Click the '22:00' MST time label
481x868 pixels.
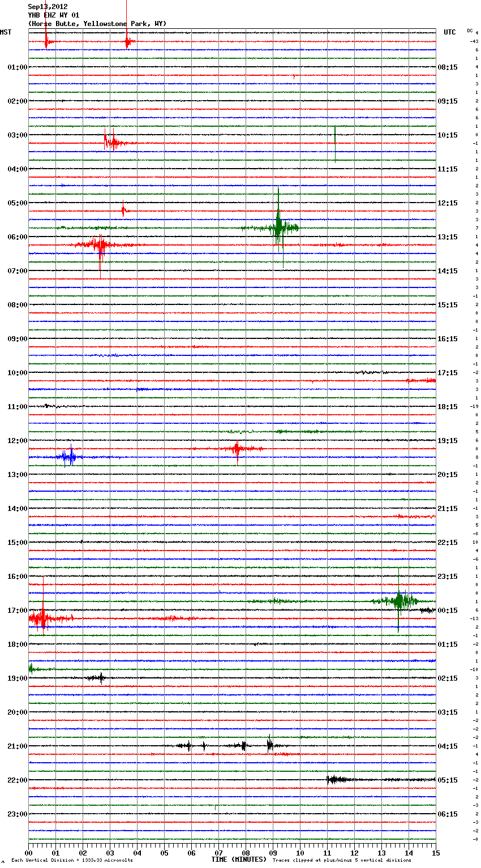coord(17,780)
